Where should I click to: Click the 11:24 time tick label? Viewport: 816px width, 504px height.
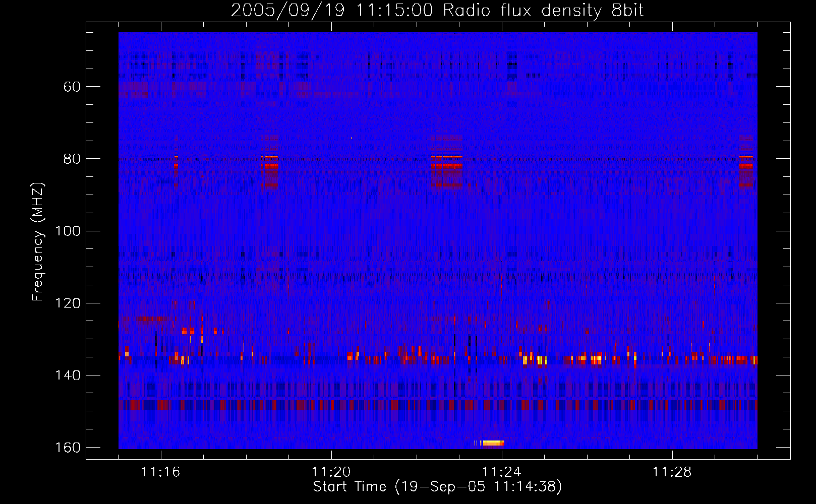point(502,472)
